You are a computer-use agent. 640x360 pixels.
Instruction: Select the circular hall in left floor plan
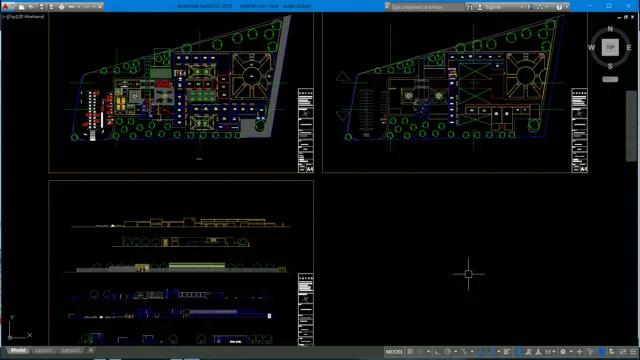pyautogui.click(x=251, y=76)
